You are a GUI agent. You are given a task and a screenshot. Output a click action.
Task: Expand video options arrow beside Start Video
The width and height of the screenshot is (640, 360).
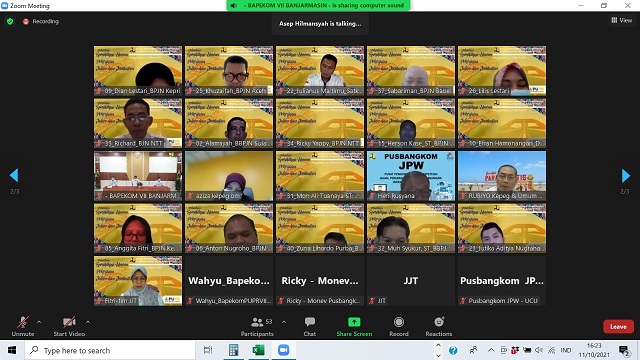click(88, 322)
